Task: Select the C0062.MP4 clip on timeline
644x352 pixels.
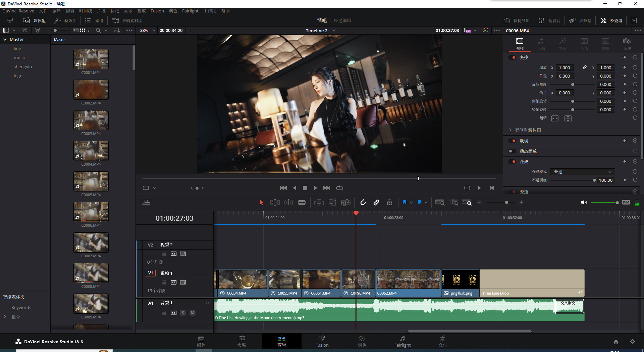Action: click(x=408, y=283)
